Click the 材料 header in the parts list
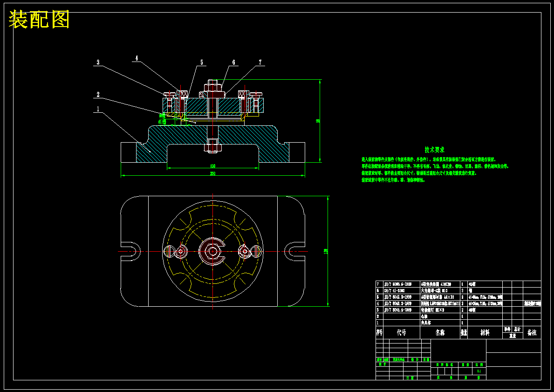The image size is (554, 392). pyautogui.click(x=485, y=333)
